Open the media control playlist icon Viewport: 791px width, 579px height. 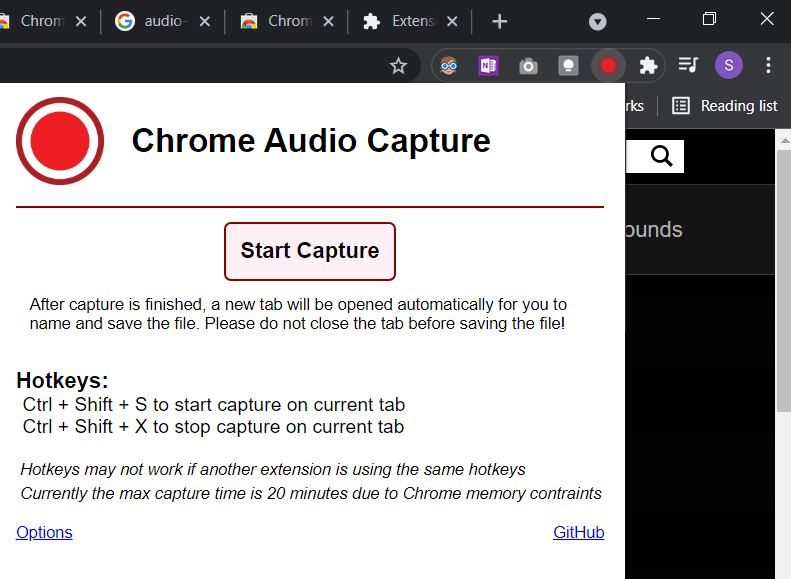688,66
